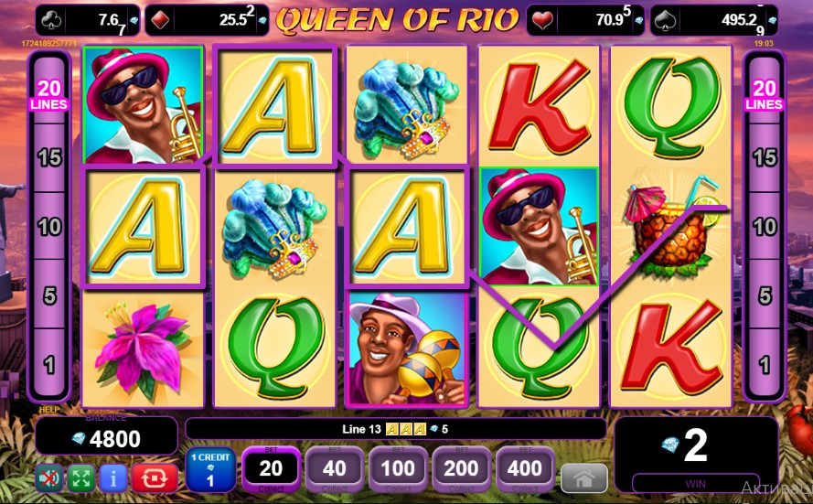Image resolution: width=813 pixels, height=504 pixels.
Task: Select 5 lines on left selector
Action: coord(49,295)
